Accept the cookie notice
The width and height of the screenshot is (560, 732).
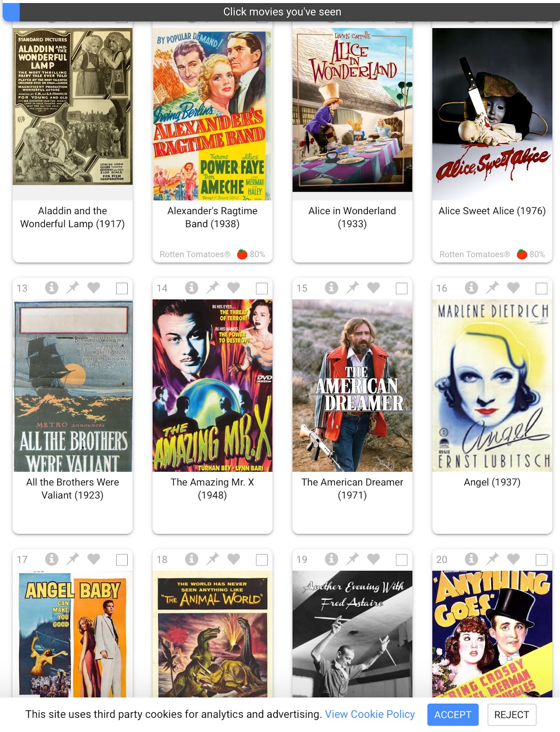453,715
